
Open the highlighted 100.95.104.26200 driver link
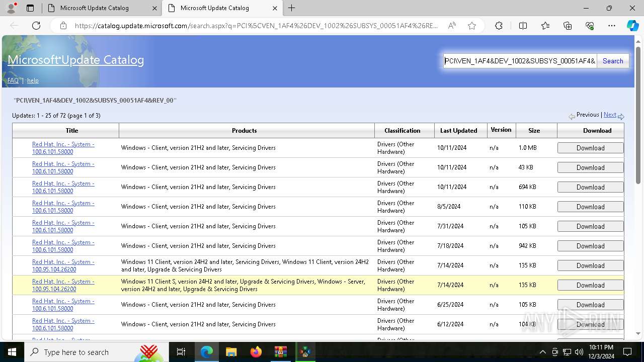pos(63,285)
